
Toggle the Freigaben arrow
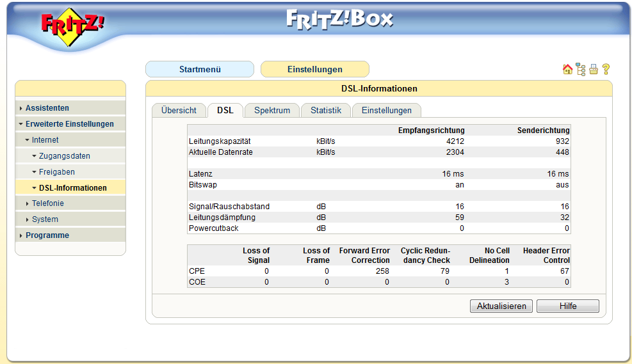click(x=35, y=172)
